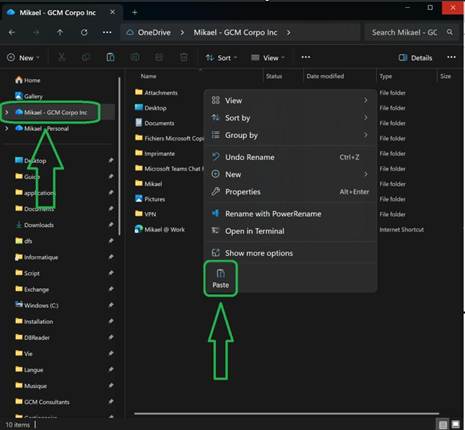Click the Back navigation arrow
465x430 pixels.
tap(12, 32)
